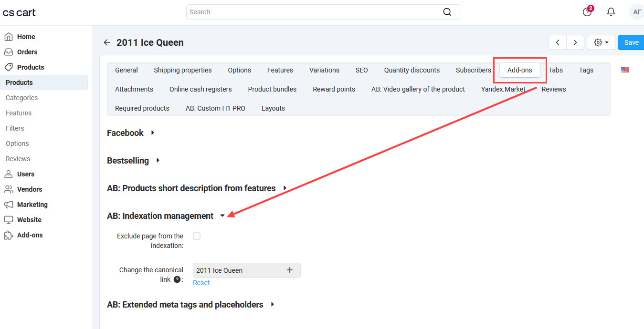The height and width of the screenshot is (329, 644).
Task: Click the notification bell icon
Action: pos(611,11)
